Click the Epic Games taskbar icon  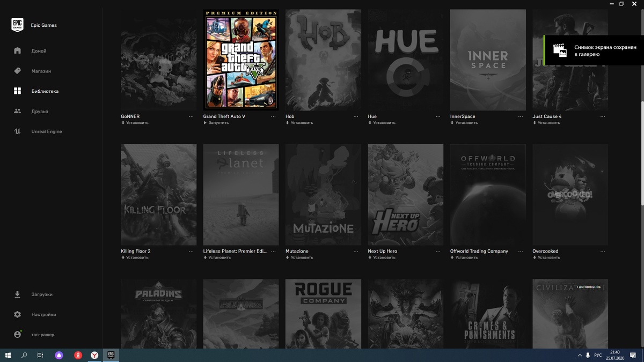(111, 355)
